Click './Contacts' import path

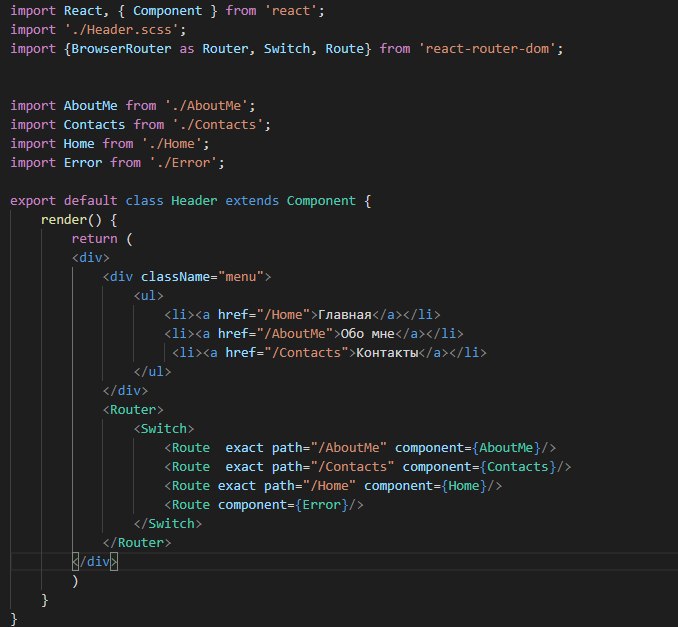(218, 125)
